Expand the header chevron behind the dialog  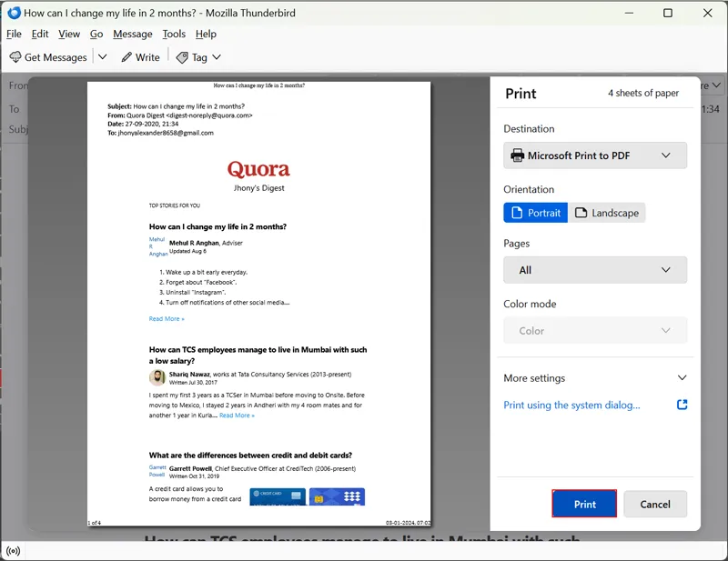(x=716, y=85)
